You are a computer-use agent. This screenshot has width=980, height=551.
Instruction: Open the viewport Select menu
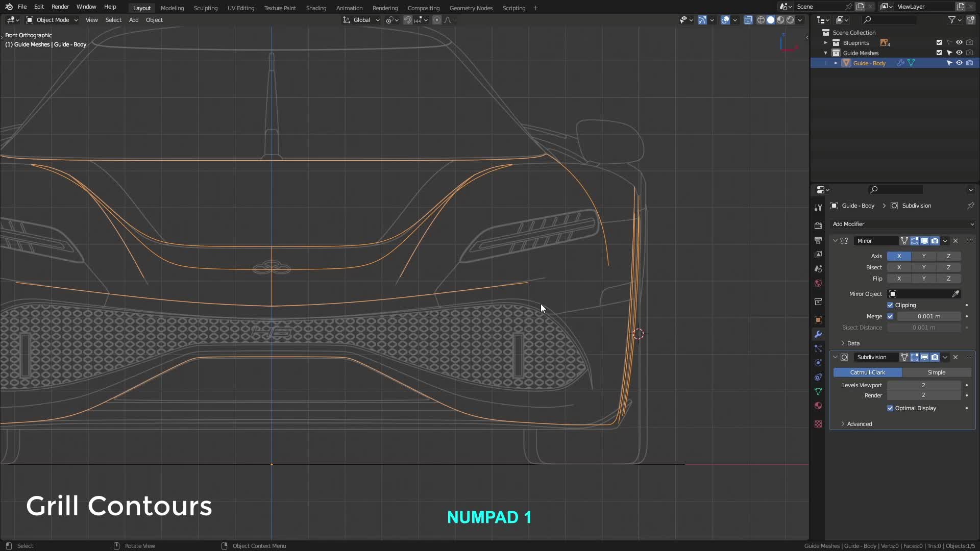tap(113, 20)
